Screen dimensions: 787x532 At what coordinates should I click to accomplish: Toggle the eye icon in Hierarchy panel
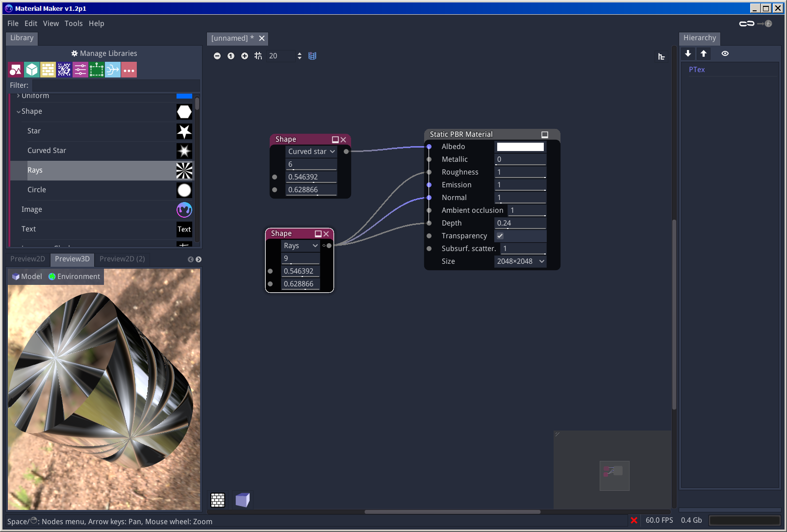pos(725,53)
